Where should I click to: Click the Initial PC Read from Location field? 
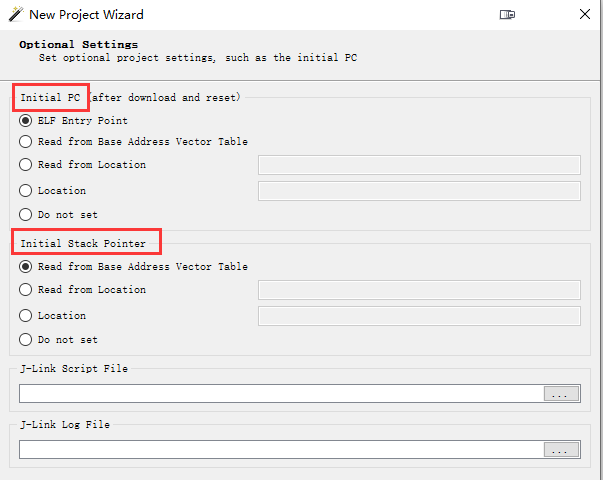click(419, 165)
